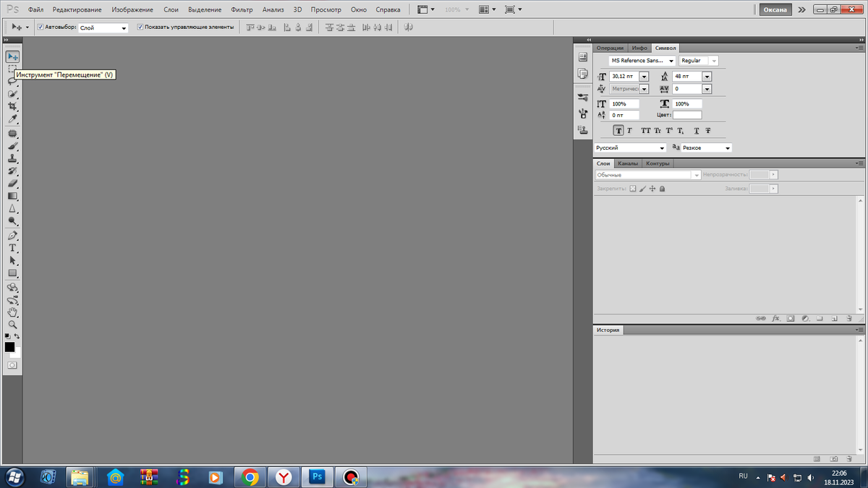Open Google Chrome from taskbar
Image resolution: width=868 pixels, height=488 pixels.
point(250,477)
